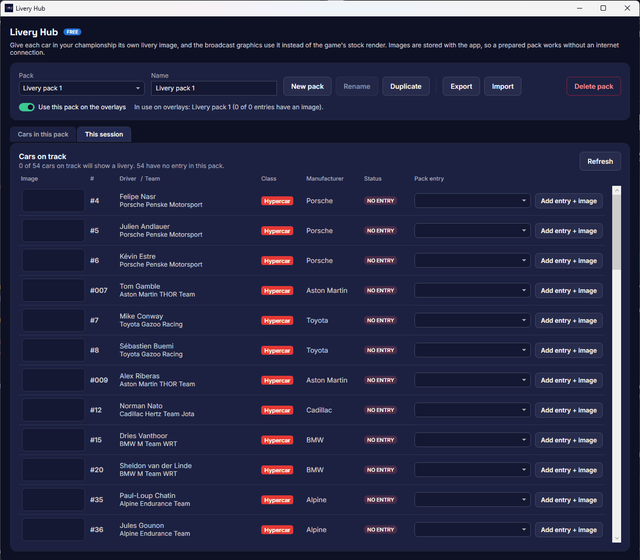Open pack entry dropdown for #8 Sébastien Buemi
This screenshot has width=640, height=560.
coord(472,350)
